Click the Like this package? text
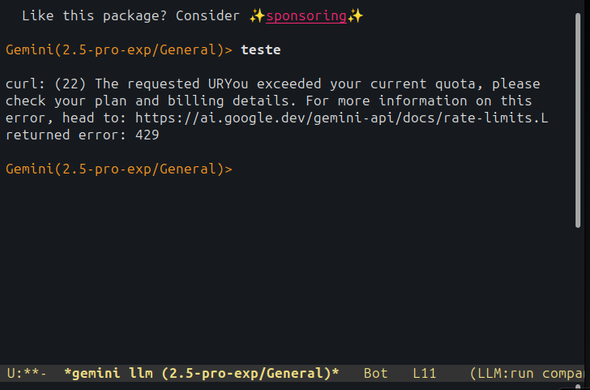Screen dimensions: 590x390 (94, 16)
